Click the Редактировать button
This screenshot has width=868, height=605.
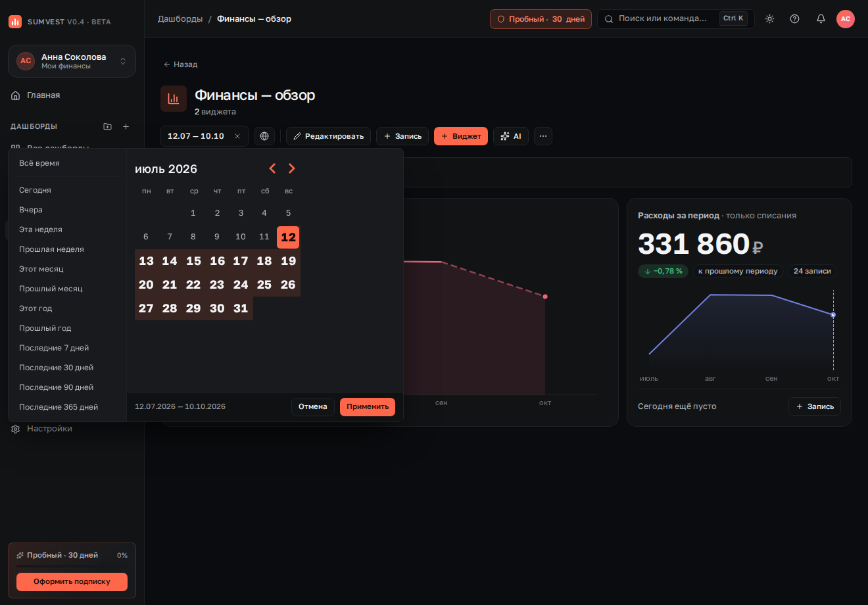coord(328,136)
